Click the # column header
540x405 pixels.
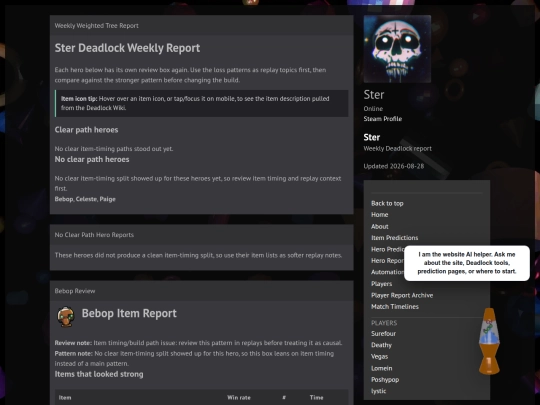[x=284, y=397]
